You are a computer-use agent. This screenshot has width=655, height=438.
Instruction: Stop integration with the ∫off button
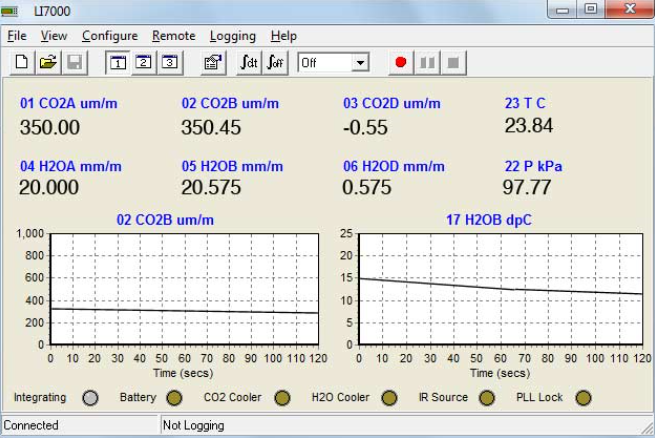tap(275, 63)
